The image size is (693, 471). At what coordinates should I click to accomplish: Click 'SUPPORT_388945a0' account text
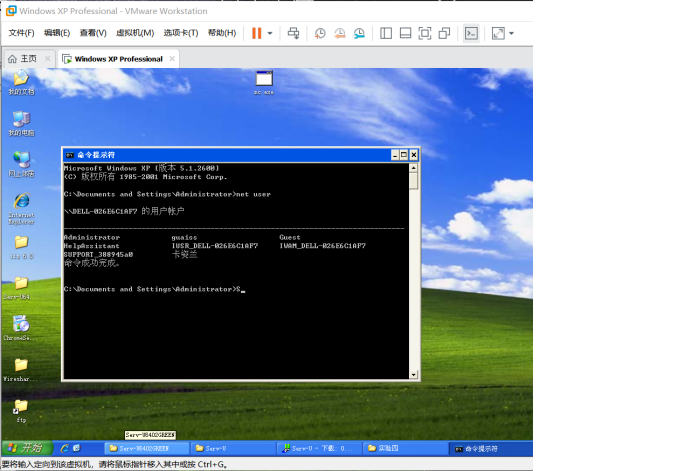point(98,254)
